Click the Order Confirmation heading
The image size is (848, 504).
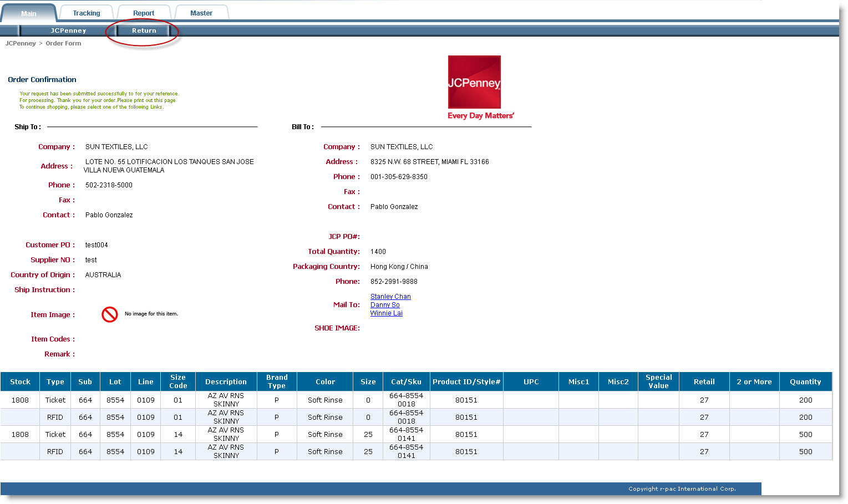(x=42, y=79)
